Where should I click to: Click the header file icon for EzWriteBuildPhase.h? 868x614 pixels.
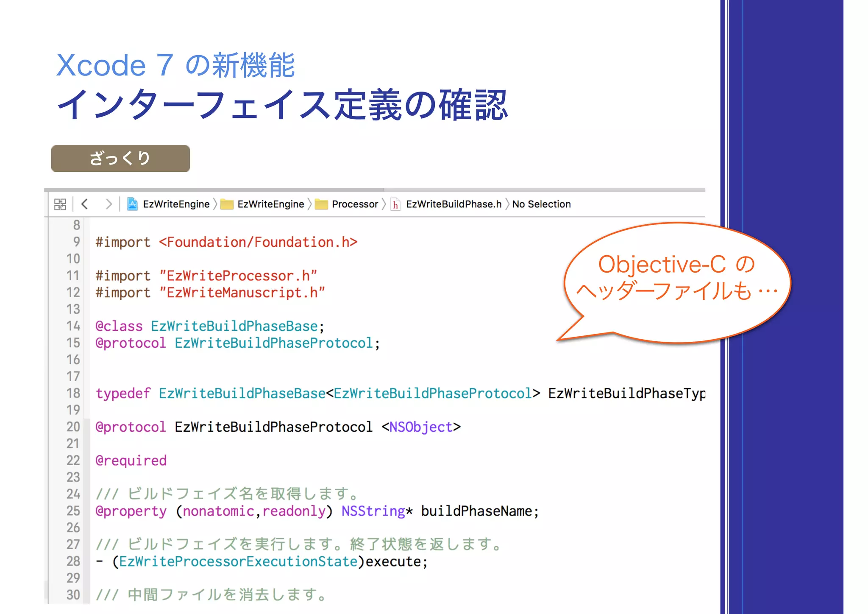click(x=395, y=204)
